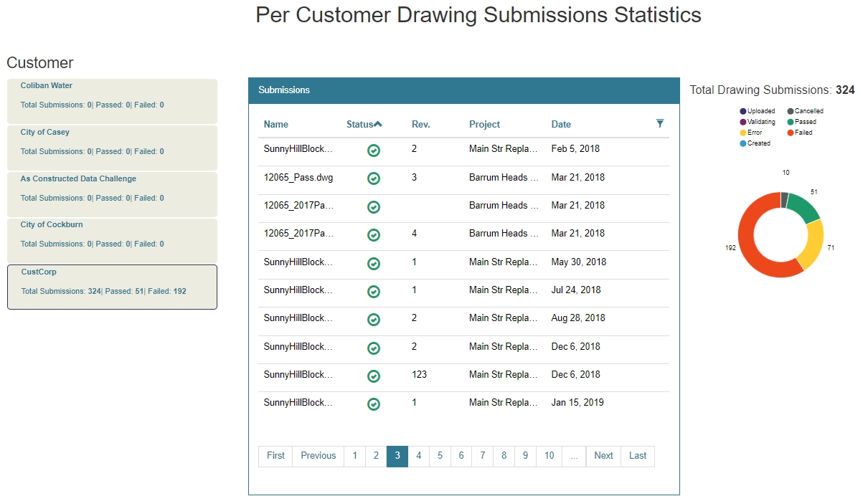The image size is (868, 501).
Task: Click the Last page button
Action: coord(638,456)
